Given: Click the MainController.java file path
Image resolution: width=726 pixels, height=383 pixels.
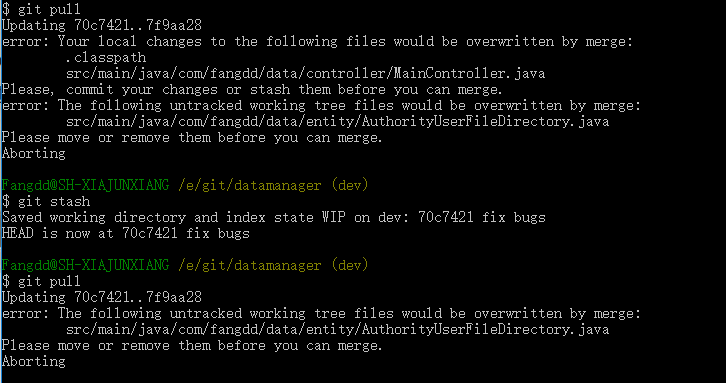Looking at the screenshot, I should 305,73.
